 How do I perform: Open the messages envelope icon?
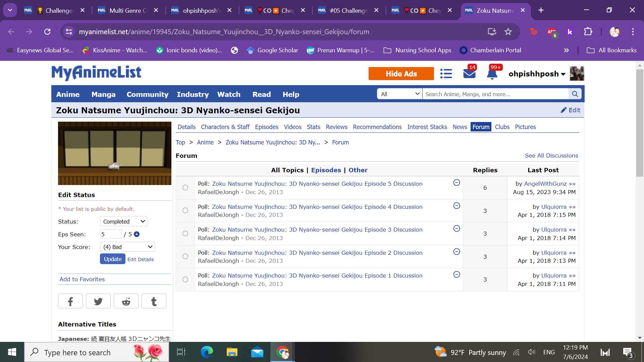pos(469,74)
